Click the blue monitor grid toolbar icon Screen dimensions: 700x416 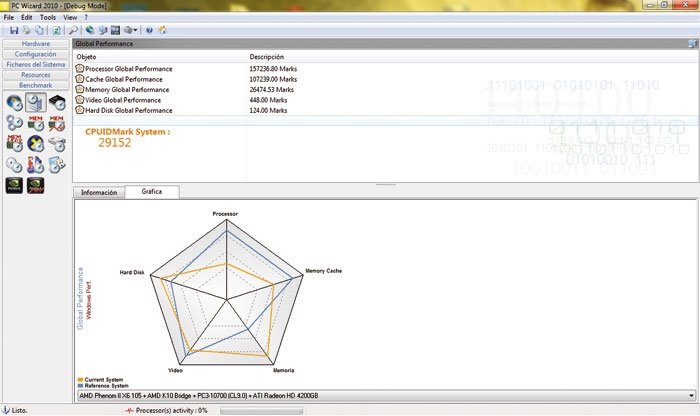point(115,30)
